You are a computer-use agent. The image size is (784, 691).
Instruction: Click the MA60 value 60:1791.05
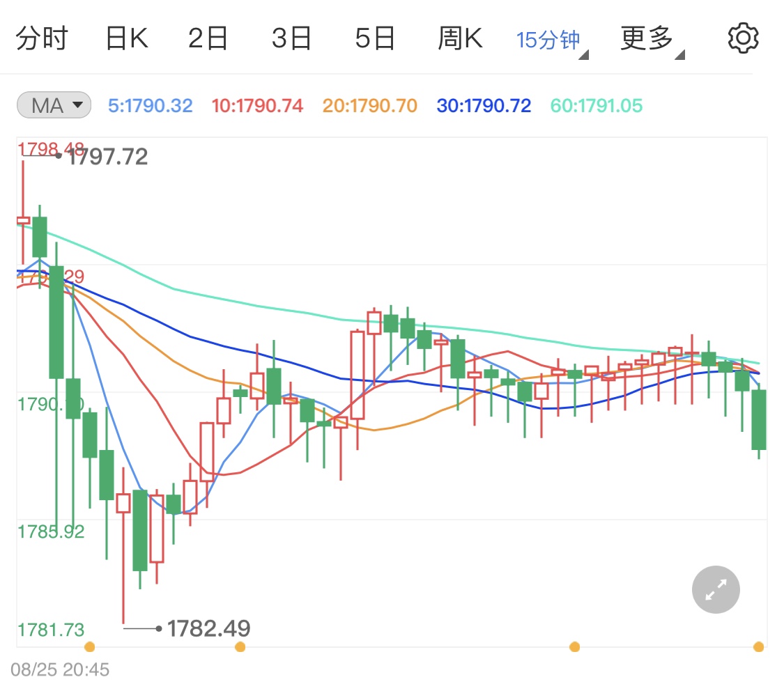point(596,105)
